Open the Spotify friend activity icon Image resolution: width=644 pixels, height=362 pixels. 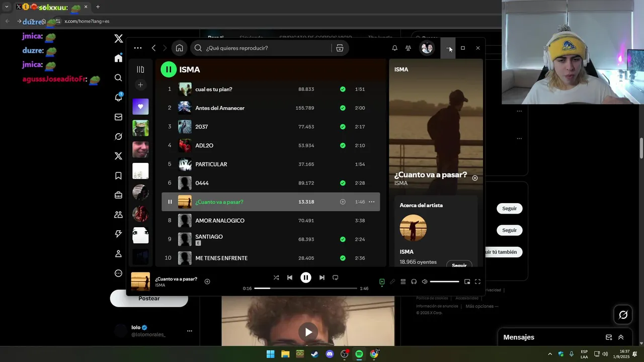(x=408, y=48)
